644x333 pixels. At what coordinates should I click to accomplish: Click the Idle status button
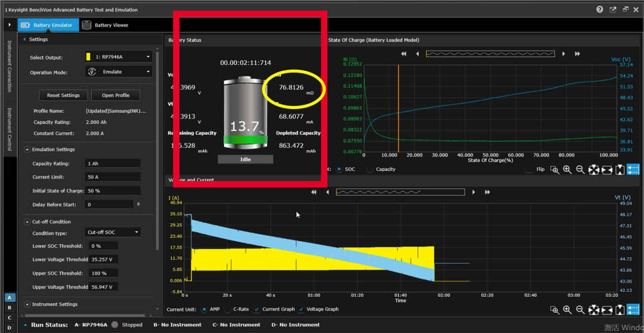click(x=245, y=159)
